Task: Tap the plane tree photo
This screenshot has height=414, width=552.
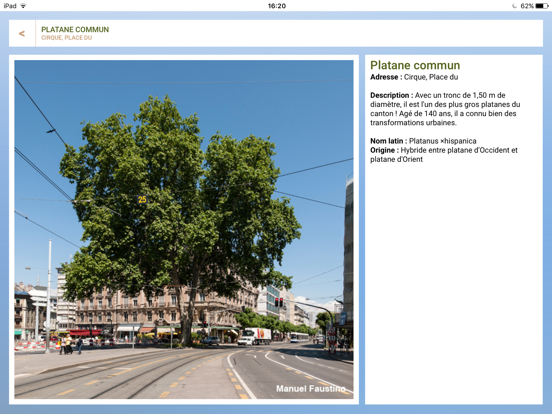Action: tap(184, 230)
